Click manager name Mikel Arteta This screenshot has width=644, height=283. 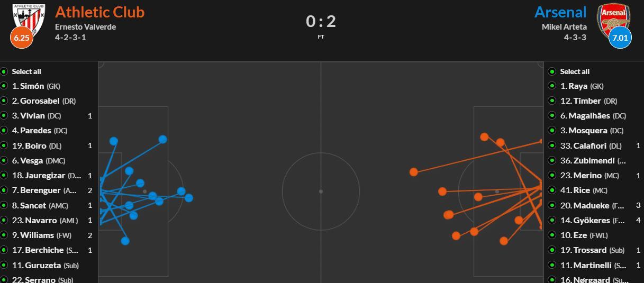click(x=564, y=27)
